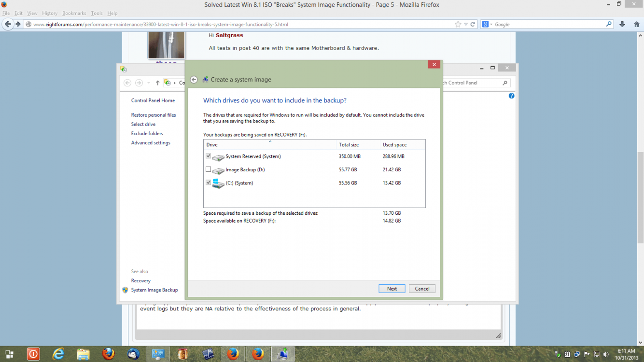Select the '14.82 GB' available space value
This screenshot has height=362, width=644.
click(x=392, y=221)
